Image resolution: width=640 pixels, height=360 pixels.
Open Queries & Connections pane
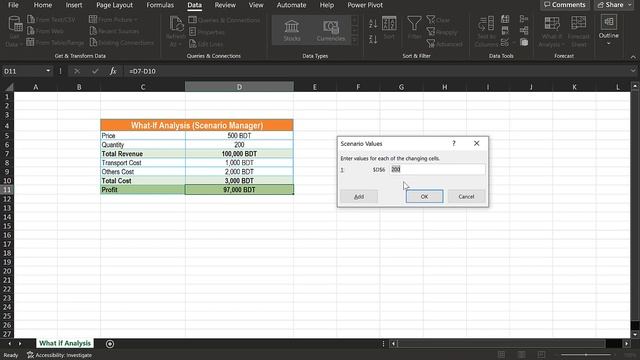[224, 20]
